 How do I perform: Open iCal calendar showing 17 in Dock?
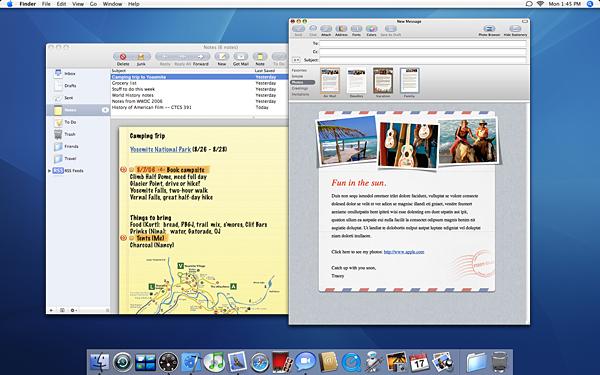[x=419, y=362]
